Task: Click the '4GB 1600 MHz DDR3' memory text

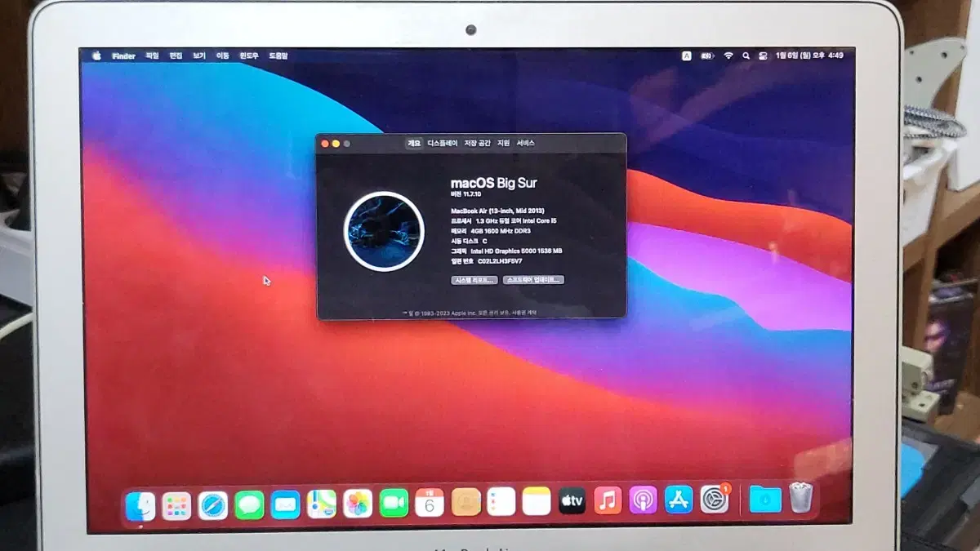Action: [x=501, y=231]
